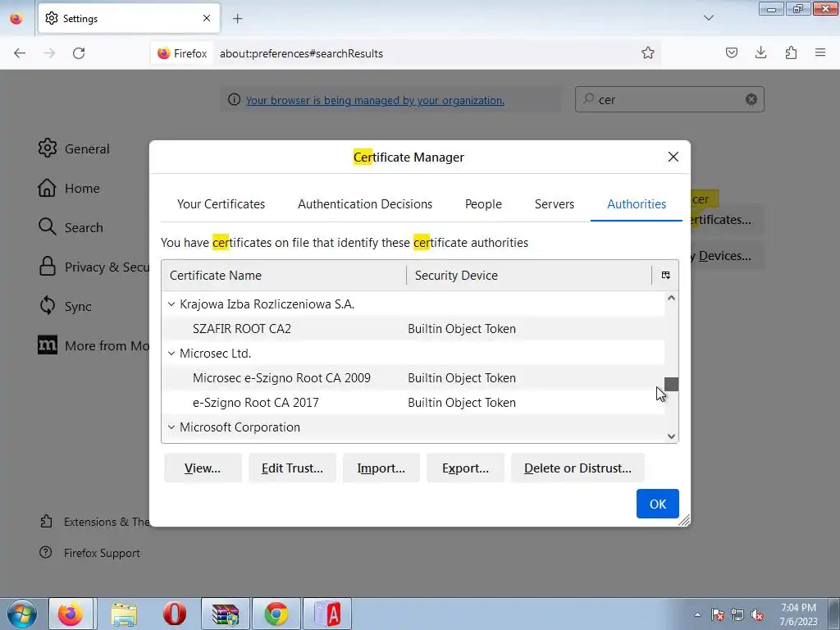This screenshot has width=840, height=630.
Task: Open Firefox from the taskbar
Action: tap(71, 614)
